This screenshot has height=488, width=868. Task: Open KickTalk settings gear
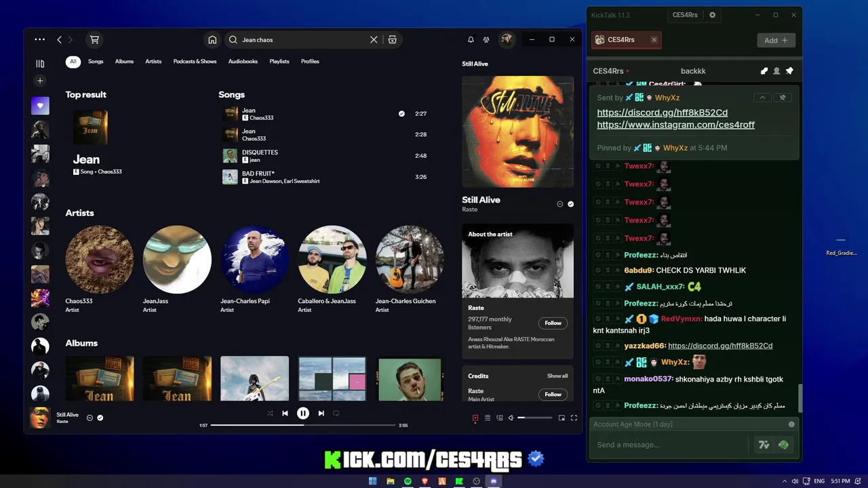712,15
